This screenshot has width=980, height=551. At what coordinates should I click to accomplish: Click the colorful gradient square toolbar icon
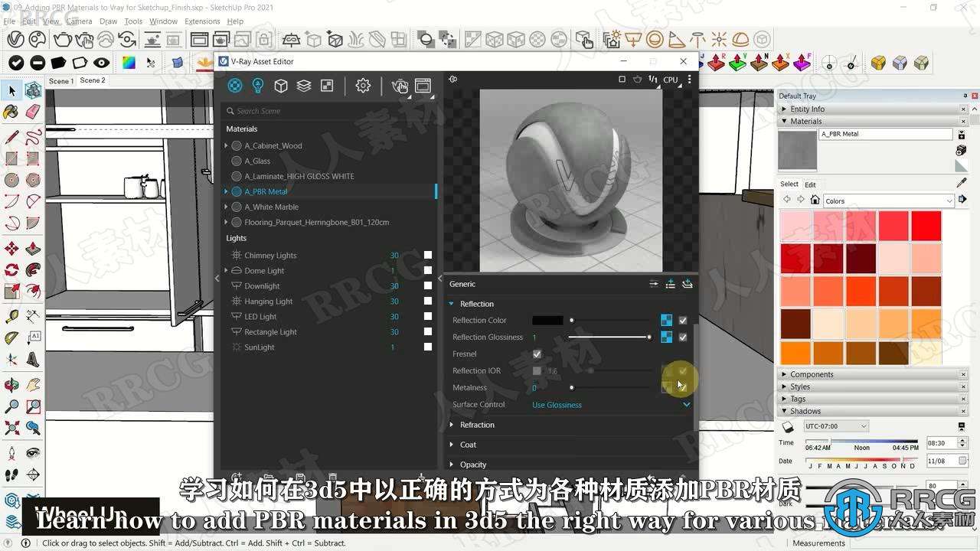129,63
